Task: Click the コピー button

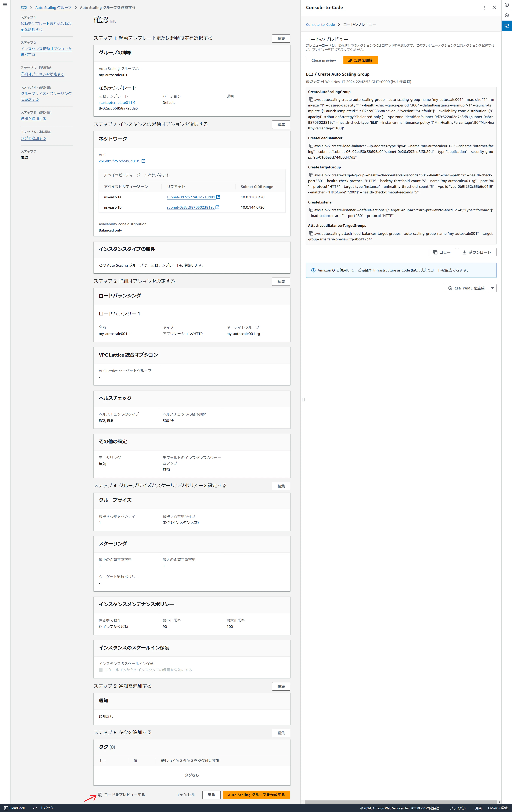Action: (442, 252)
